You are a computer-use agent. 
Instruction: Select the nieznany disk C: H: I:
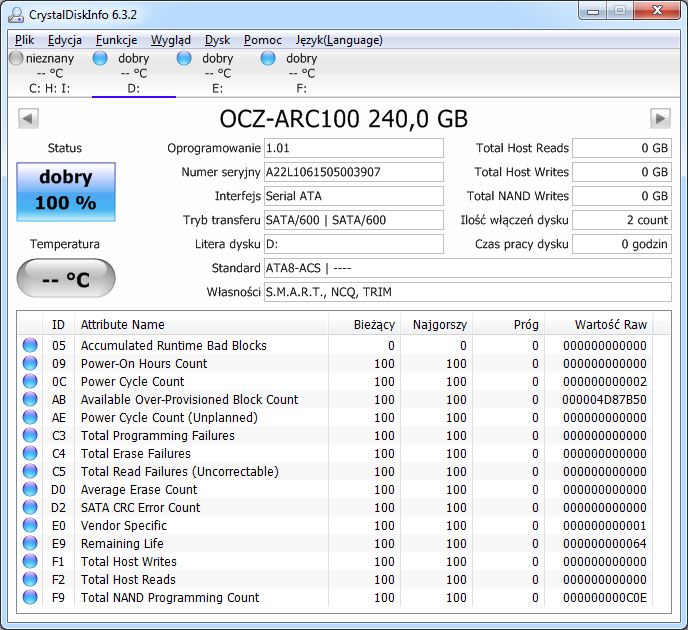point(49,73)
